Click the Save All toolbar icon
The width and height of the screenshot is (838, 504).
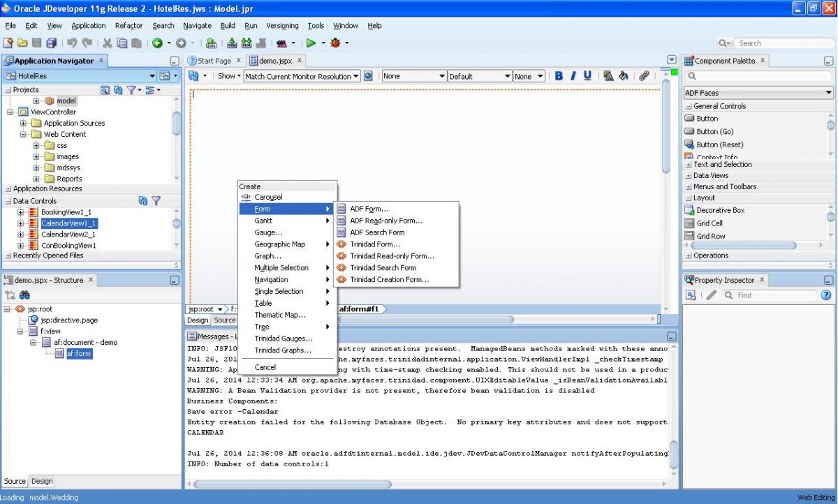pos(51,43)
